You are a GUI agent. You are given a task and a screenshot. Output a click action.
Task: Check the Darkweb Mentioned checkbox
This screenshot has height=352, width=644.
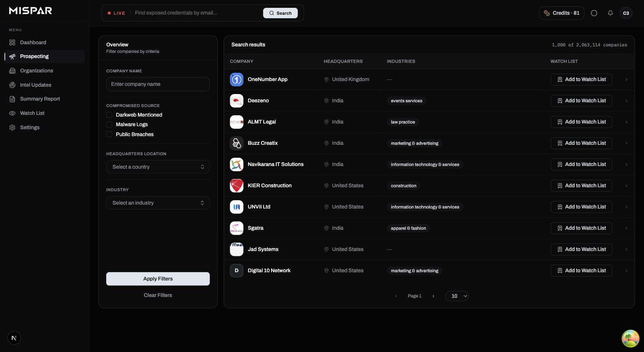(x=109, y=115)
